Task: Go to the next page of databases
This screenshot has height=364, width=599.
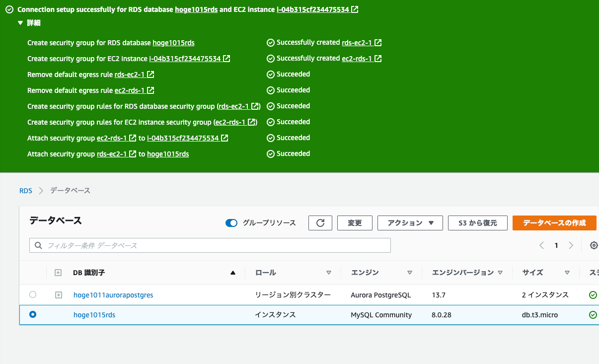Action: point(570,245)
